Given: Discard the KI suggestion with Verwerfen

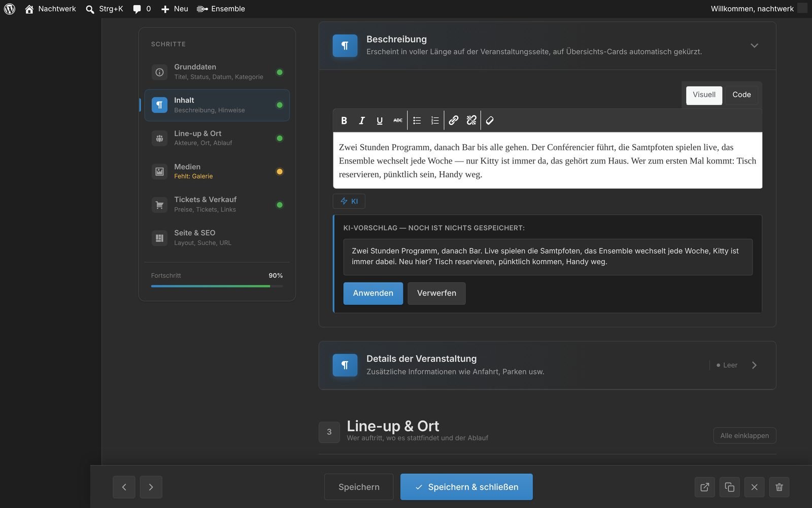Looking at the screenshot, I should 436,294.
